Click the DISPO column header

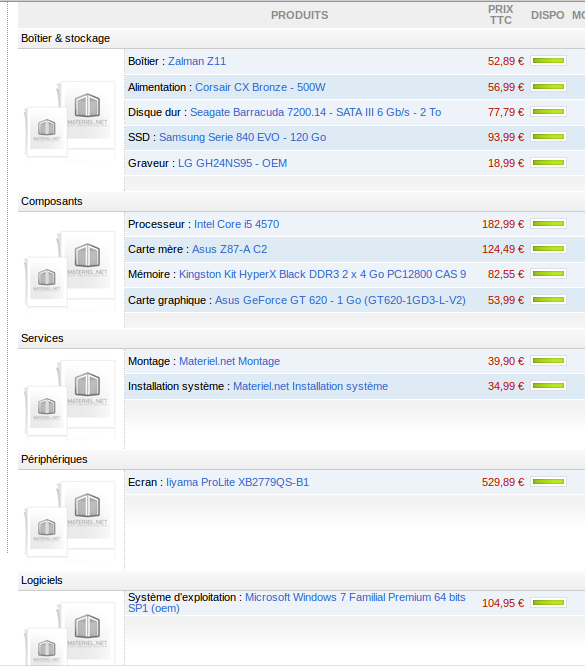548,15
